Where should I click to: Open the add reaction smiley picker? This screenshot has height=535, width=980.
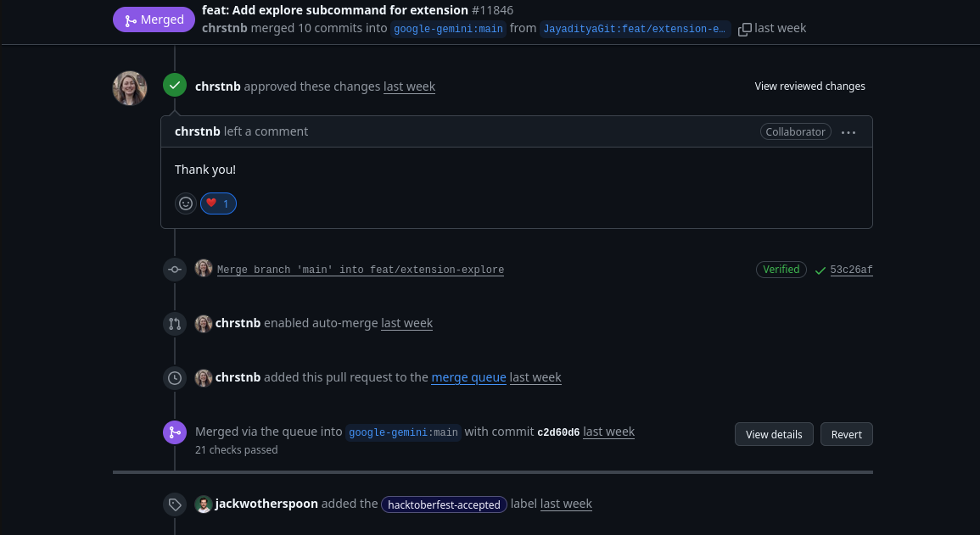click(186, 203)
